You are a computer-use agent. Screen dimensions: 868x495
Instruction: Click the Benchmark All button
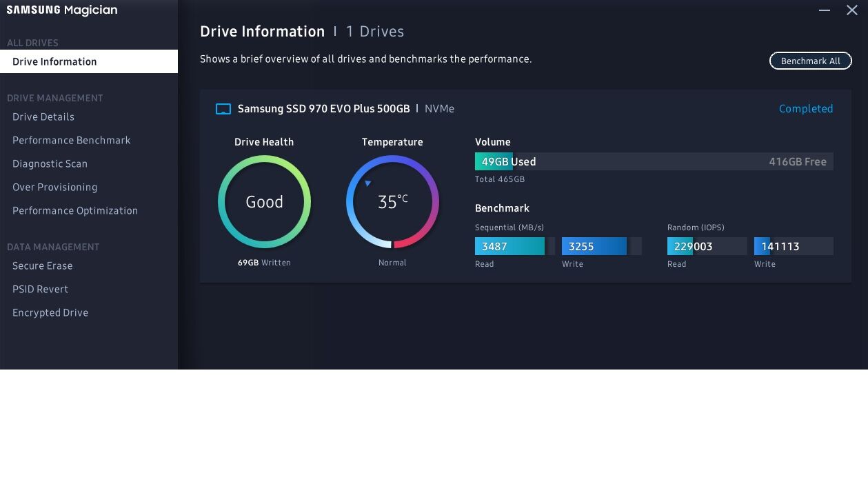click(810, 61)
